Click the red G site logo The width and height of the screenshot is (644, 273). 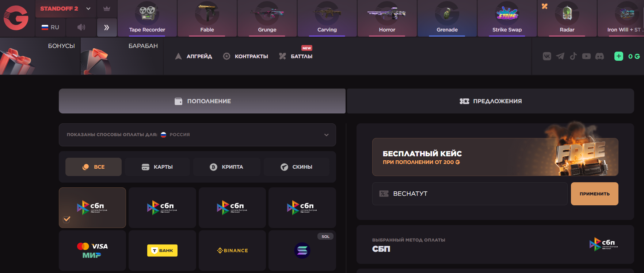[16, 18]
